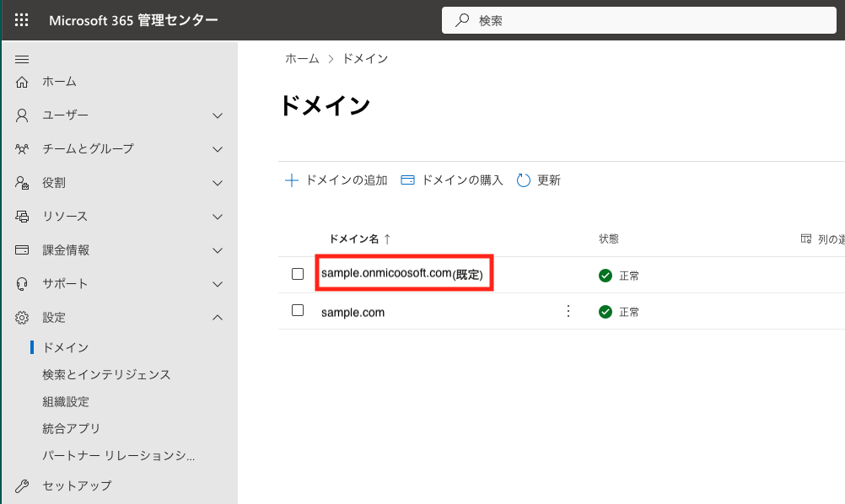This screenshot has width=845, height=504.
Task: Open the app launcher waffle icon
Action: pyautogui.click(x=22, y=20)
